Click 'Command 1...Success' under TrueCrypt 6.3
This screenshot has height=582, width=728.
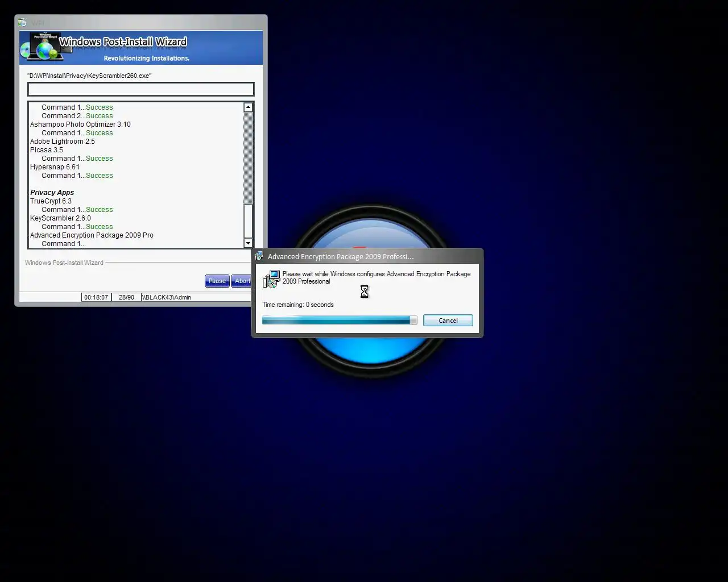[x=77, y=210]
